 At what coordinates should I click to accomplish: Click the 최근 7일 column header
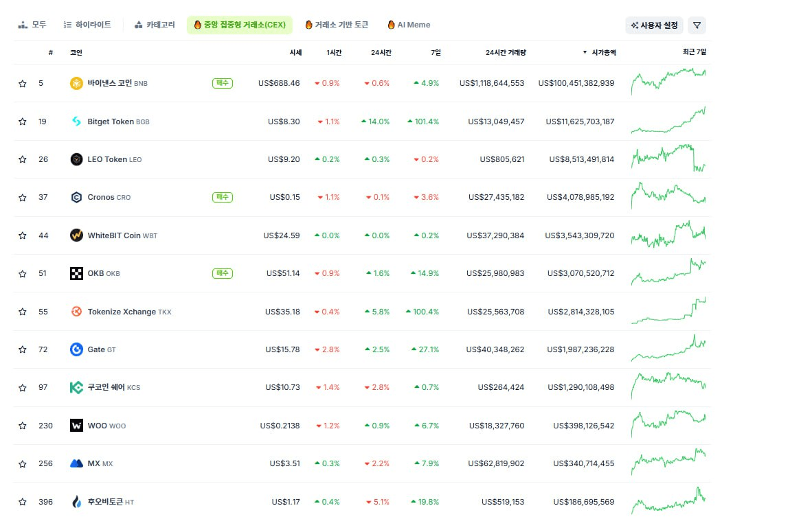(694, 51)
